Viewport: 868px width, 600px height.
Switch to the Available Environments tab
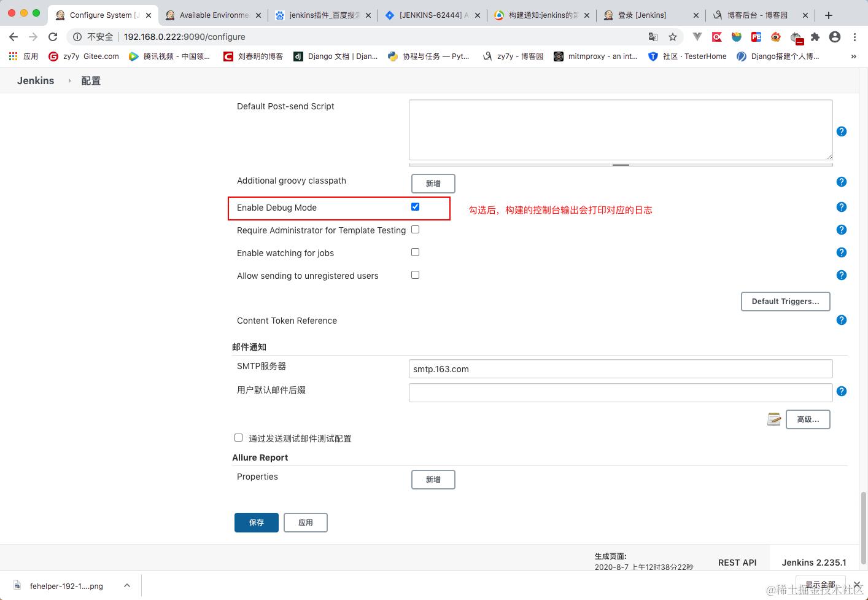pyautogui.click(x=213, y=15)
